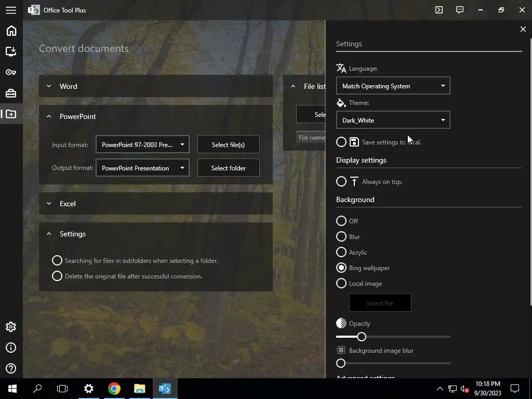Enable delete original file after conversion
532x399 pixels.
click(57, 276)
